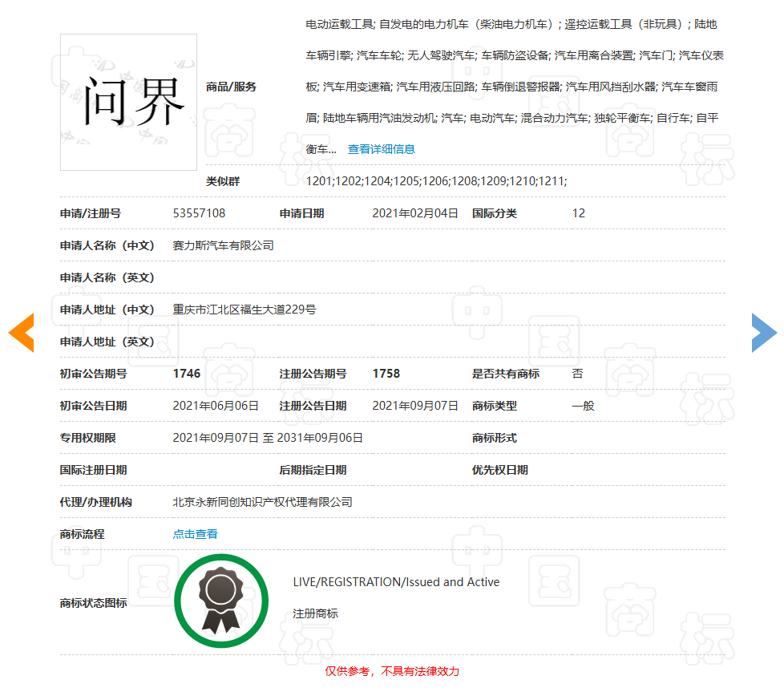
Task: Select preliminary announcement issue 1746
Action: point(187,374)
